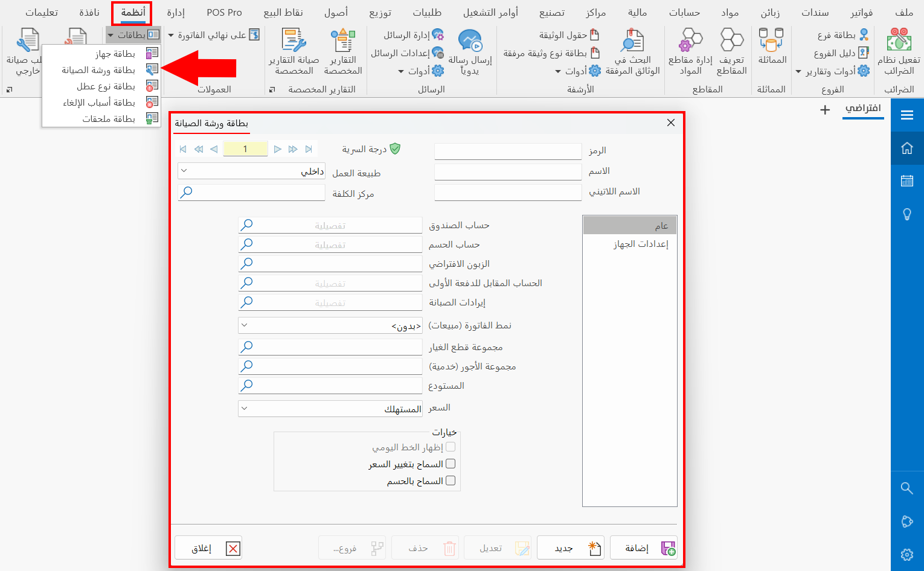The image size is (924, 571).
Task: Enable السماح بالحسم checkbox
Action: tap(450, 480)
